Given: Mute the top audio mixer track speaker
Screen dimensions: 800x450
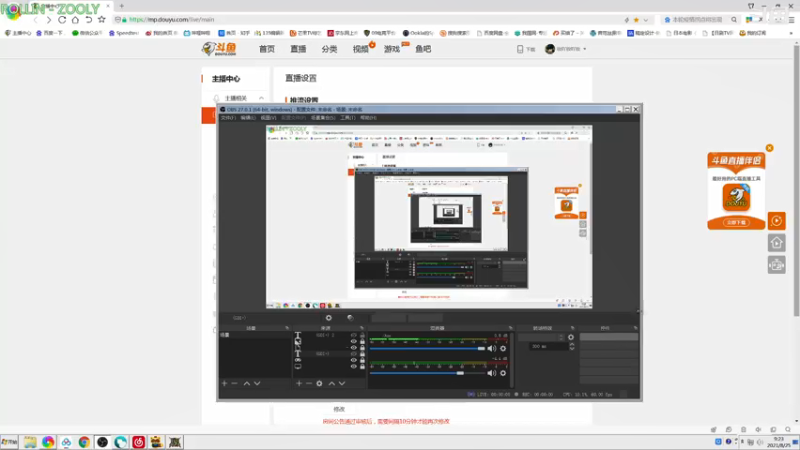Looking at the screenshot, I should coord(491,348).
